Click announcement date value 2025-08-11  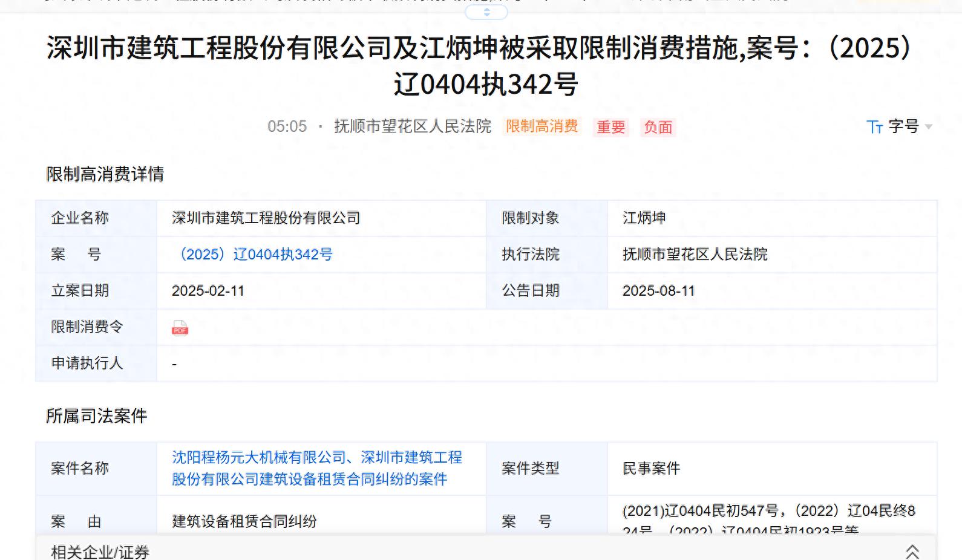tap(659, 291)
